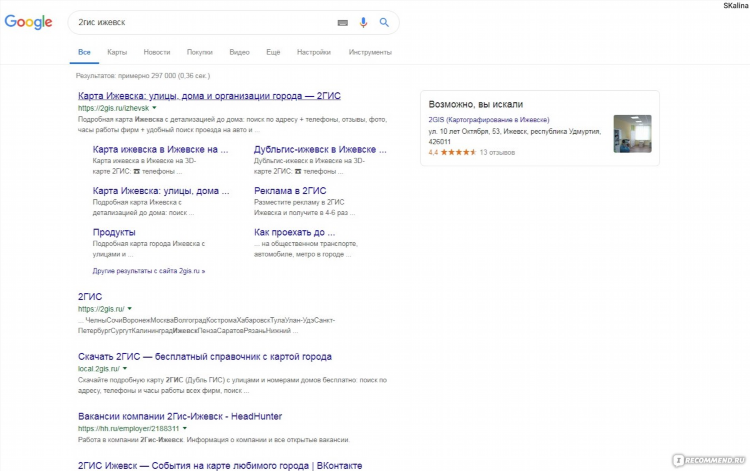
Task: Open the '2ГИС' search result title
Action: click(90, 296)
